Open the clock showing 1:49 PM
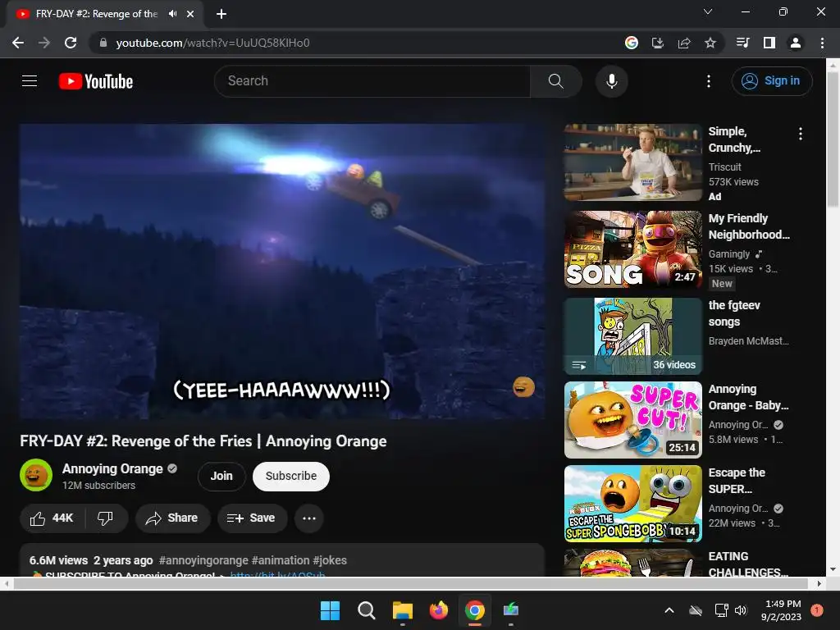The width and height of the screenshot is (840, 630). (x=781, y=610)
